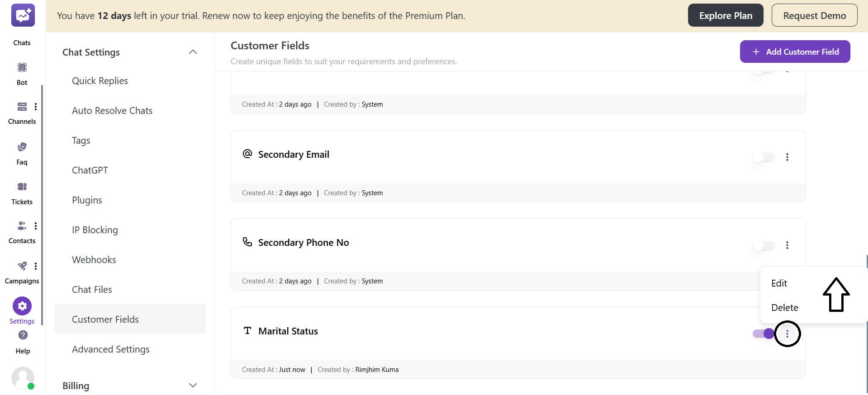Viewport: 868px width, 395px height.
Task: Choose Delete from the context menu
Action: [785, 307]
